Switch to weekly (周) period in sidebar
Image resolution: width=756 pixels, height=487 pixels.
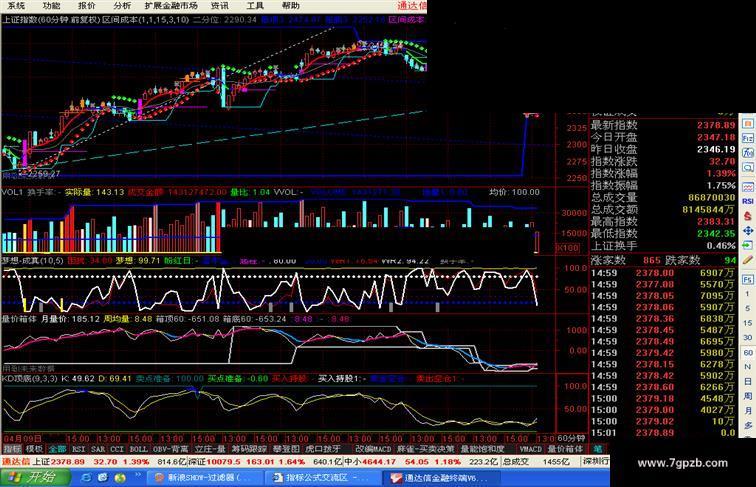(748, 396)
